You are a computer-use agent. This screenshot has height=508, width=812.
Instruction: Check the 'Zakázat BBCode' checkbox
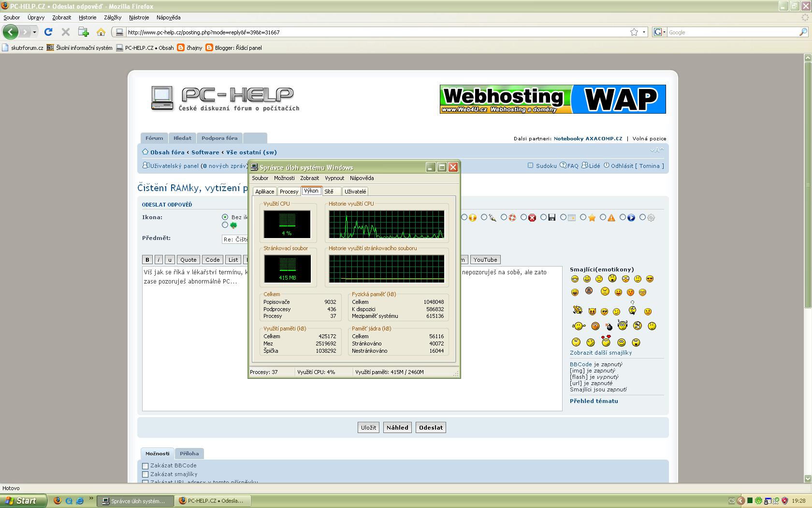pos(145,466)
